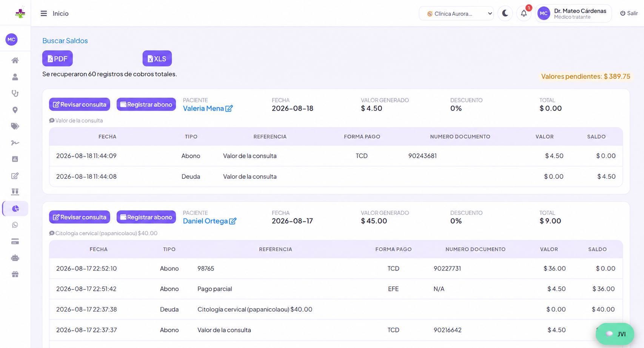Image resolution: width=644 pixels, height=348 pixels.
Task: Open the WhatsApp icon in sidebar
Action: tap(15, 225)
